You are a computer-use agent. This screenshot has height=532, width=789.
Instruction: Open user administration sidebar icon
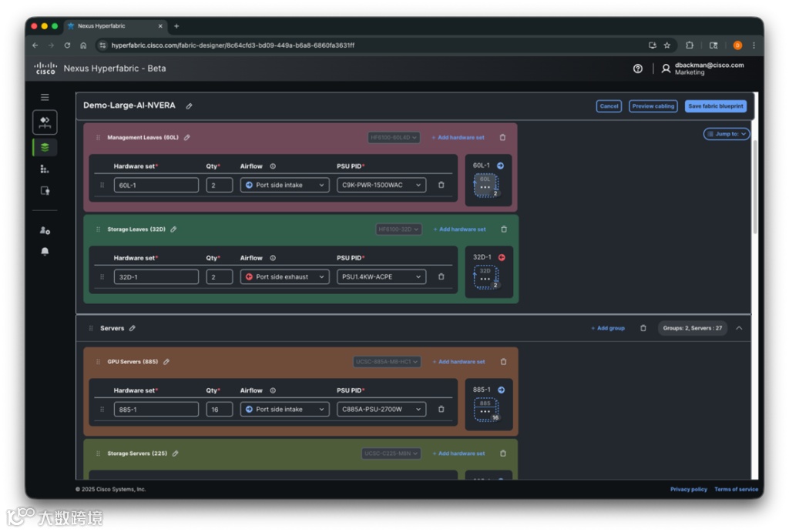[x=45, y=230]
